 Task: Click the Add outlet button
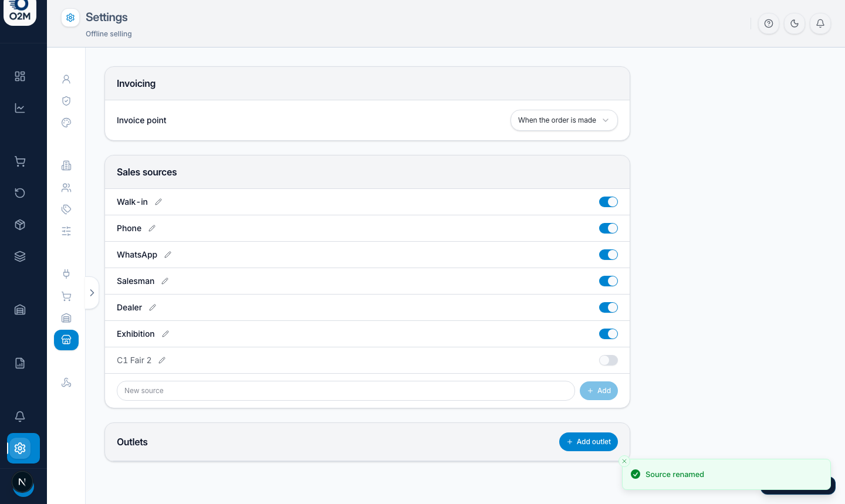coord(589,442)
